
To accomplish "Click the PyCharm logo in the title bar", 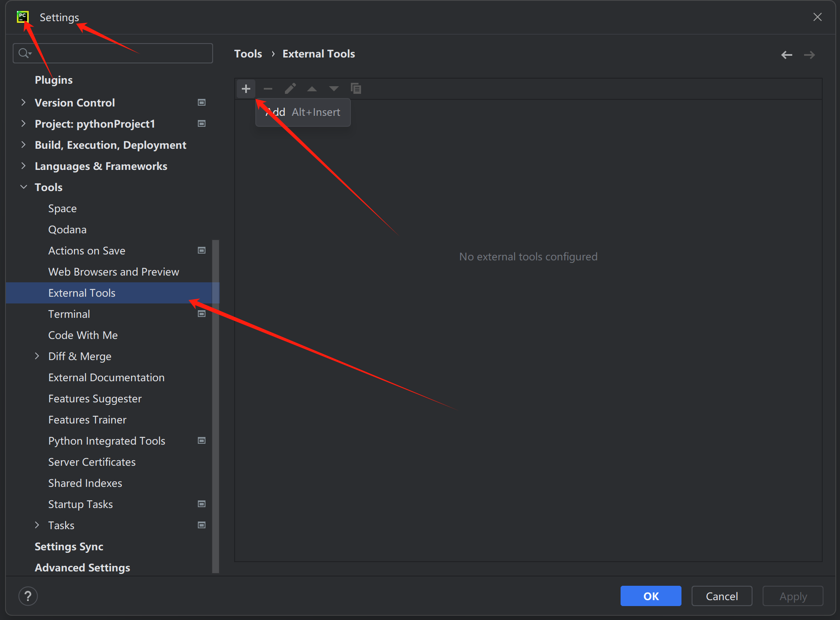I will 22,17.
